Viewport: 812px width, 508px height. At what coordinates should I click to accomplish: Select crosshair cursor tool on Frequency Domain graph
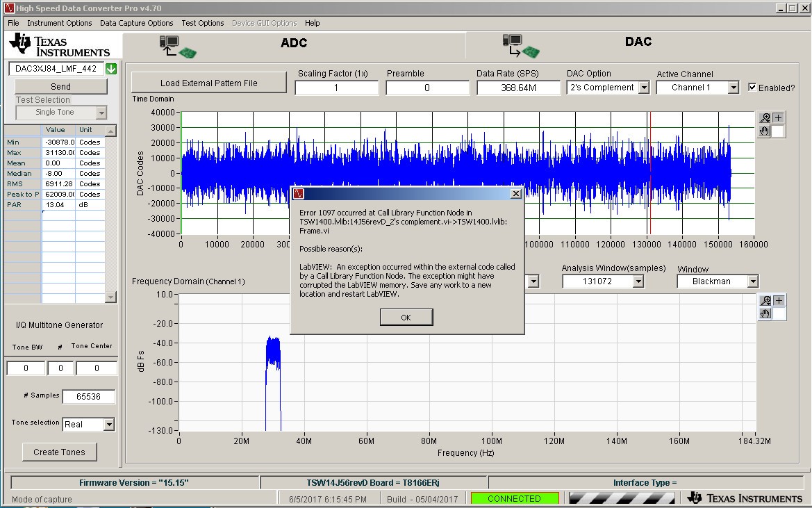tap(779, 301)
